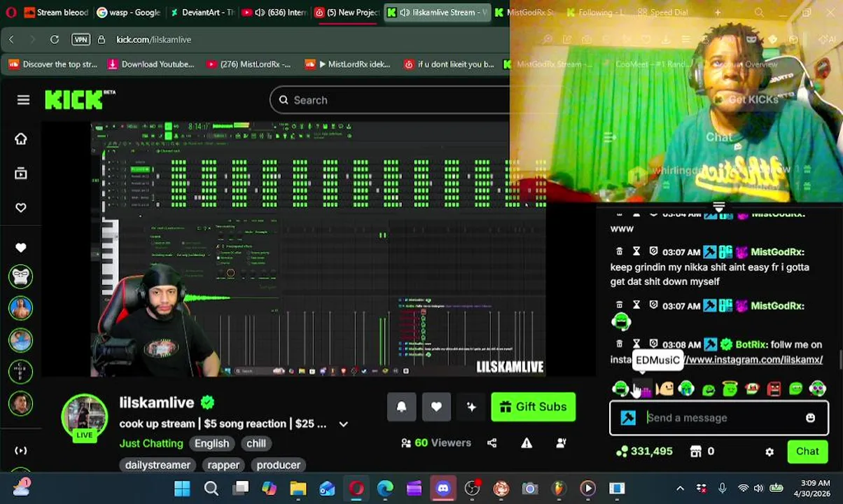Reload the page with refresh button
Image resolution: width=843 pixels, height=504 pixels.
(x=55, y=40)
